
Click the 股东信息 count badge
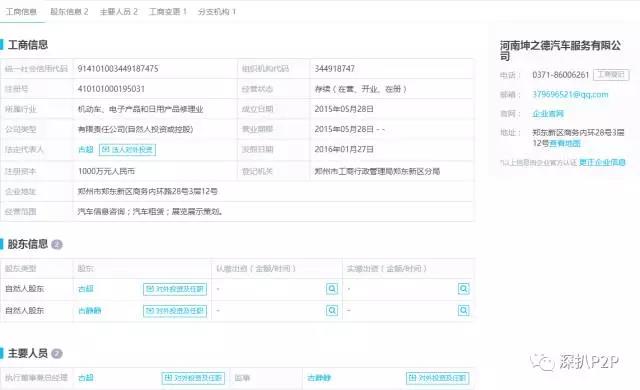(57, 245)
